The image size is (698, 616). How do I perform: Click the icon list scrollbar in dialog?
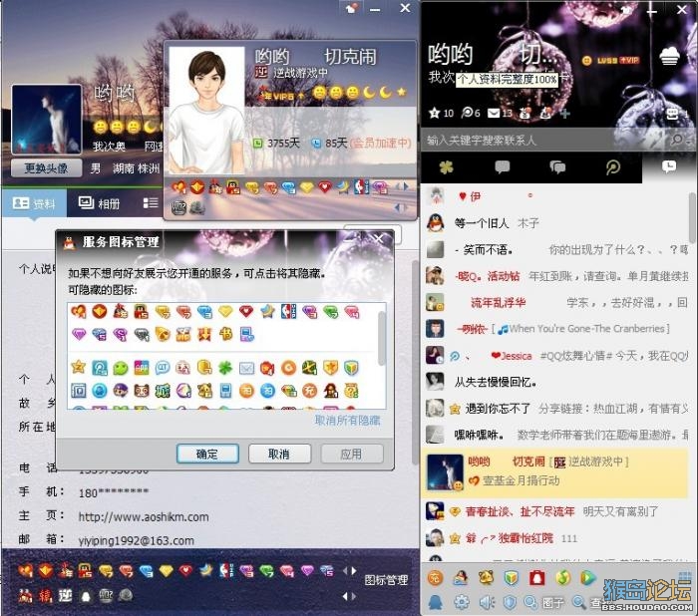point(382,338)
